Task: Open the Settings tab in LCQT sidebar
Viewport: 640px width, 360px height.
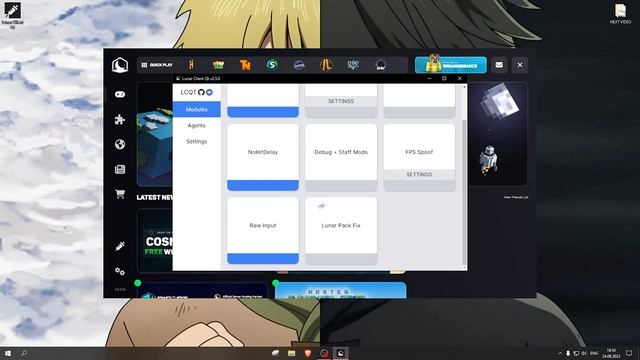Action: point(197,141)
